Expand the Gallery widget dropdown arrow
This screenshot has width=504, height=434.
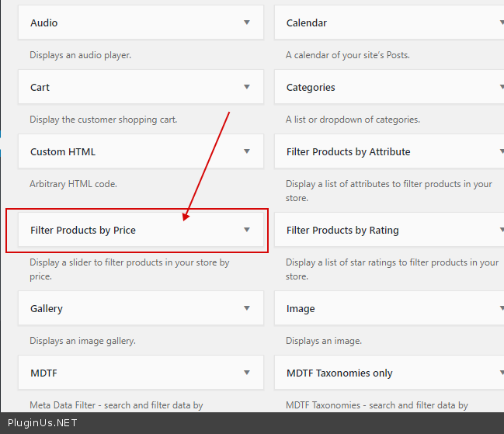click(x=247, y=308)
